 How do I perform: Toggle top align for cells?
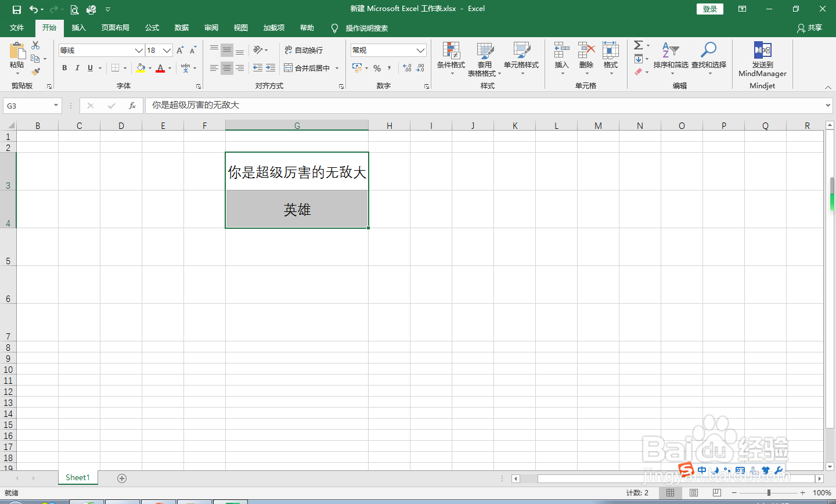point(214,50)
